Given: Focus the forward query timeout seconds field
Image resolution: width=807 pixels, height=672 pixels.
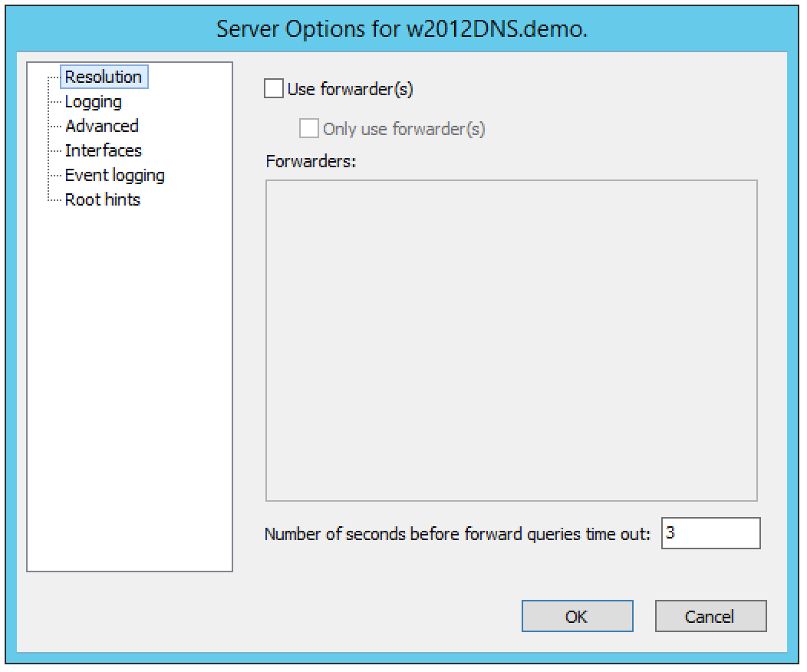Looking at the screenshot, I should pyautogui.click(x=710, y=533).
